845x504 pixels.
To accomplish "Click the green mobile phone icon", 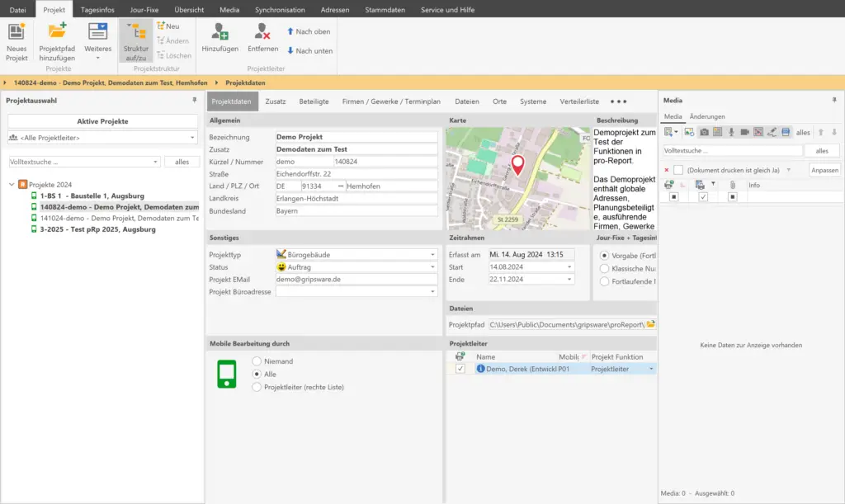I will [x=227, y=374].
